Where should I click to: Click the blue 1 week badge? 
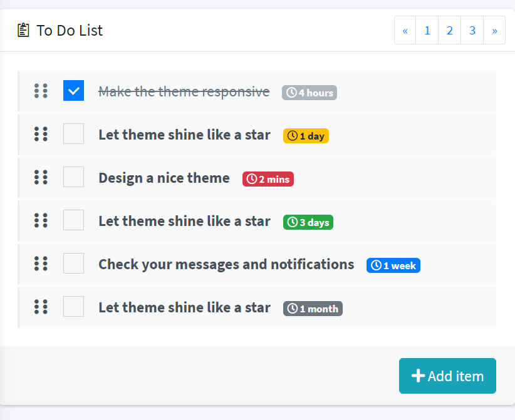[x=393, y=265]
